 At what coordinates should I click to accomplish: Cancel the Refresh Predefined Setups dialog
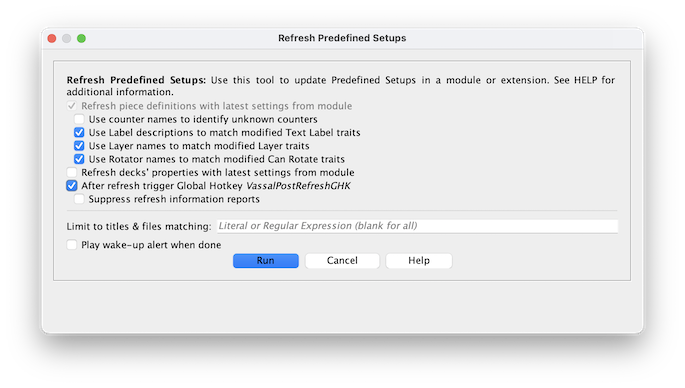[342, 261]
